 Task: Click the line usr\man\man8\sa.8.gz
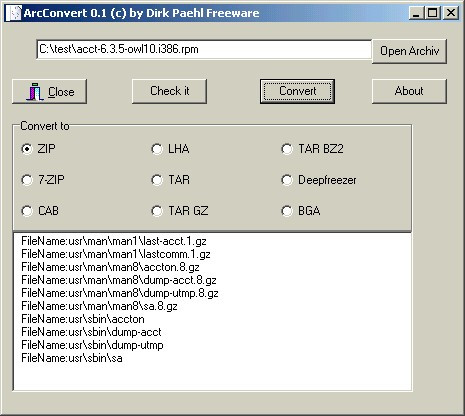[x=99, y=306]
